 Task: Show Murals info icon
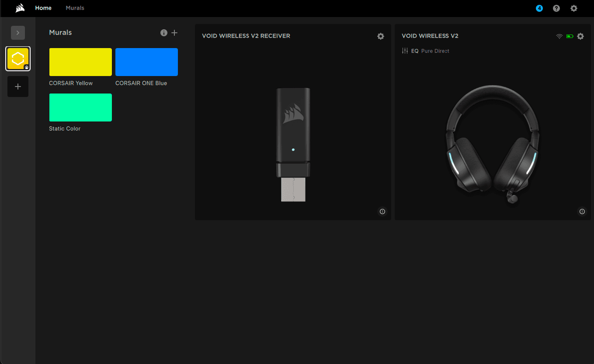tap(164, 33)
